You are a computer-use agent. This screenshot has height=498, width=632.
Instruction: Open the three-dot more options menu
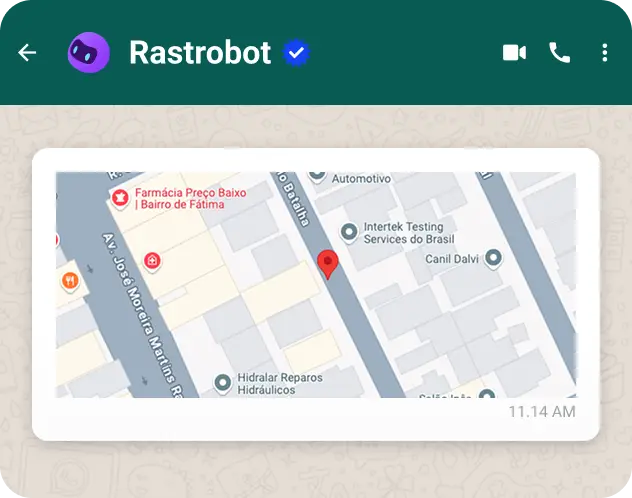605,53
